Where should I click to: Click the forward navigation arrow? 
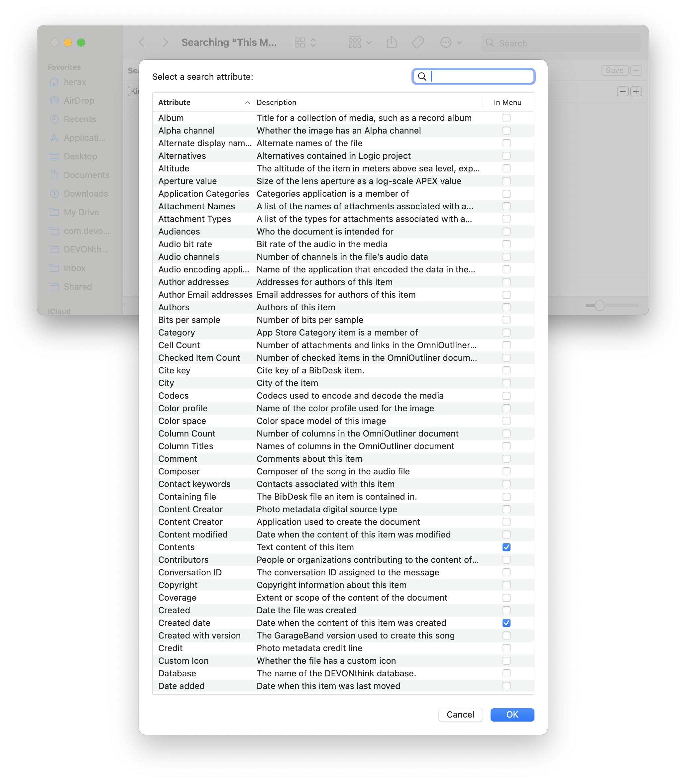coord(165,43)
